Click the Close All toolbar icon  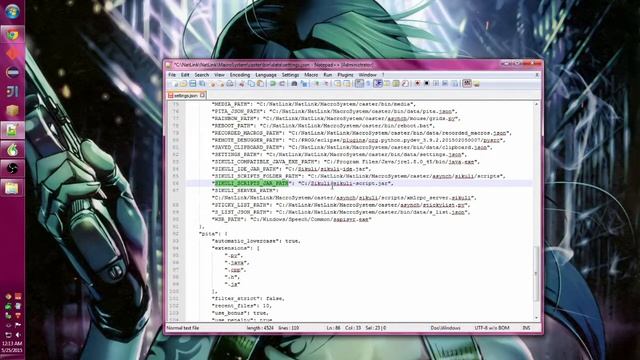pos(221,84)
